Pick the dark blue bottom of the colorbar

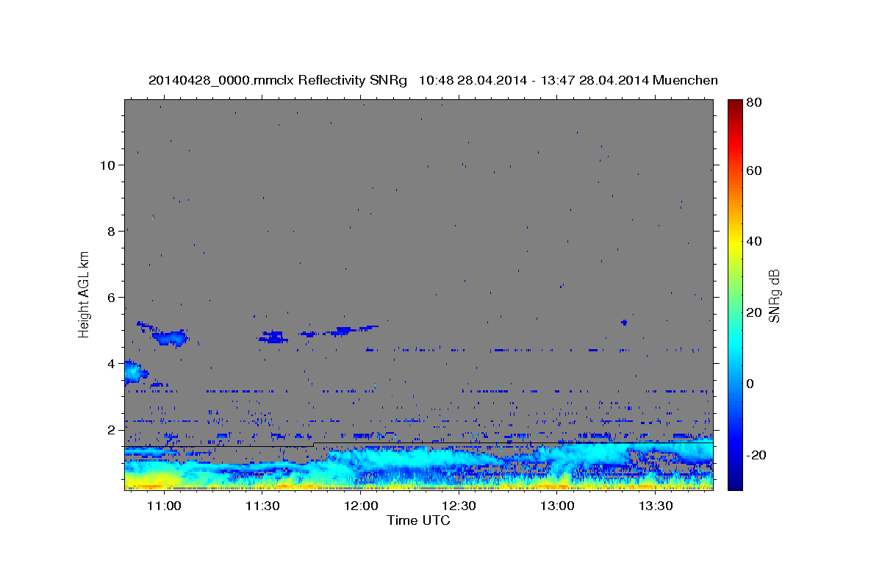[734, 481]
